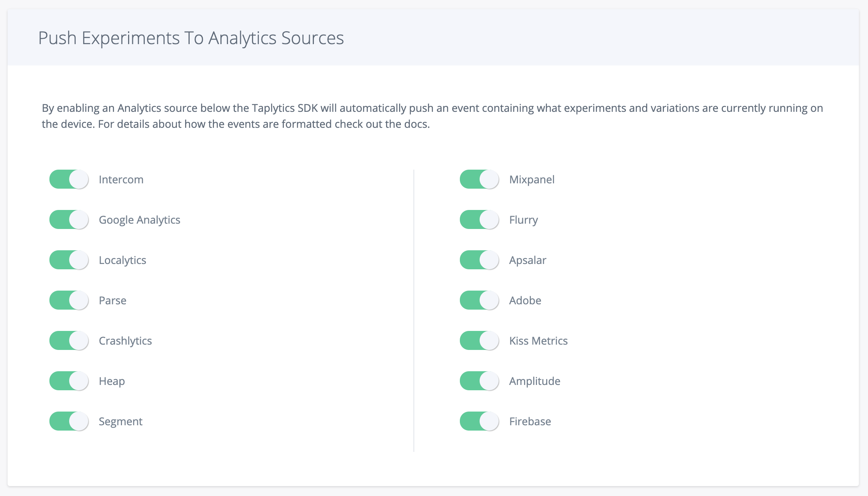Toggle the Localytics switch

point(69,260)
